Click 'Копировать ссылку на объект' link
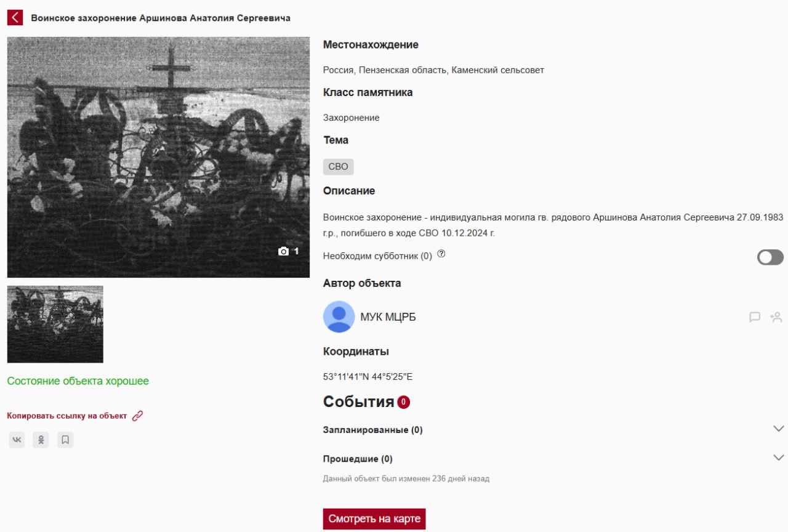788x532 pixels. tap(66, 416)
